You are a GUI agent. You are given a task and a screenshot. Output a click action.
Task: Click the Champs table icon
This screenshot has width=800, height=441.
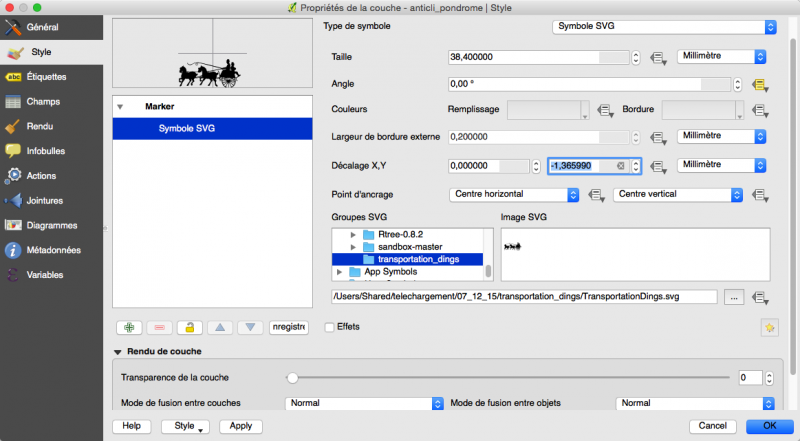click(14, 101)
